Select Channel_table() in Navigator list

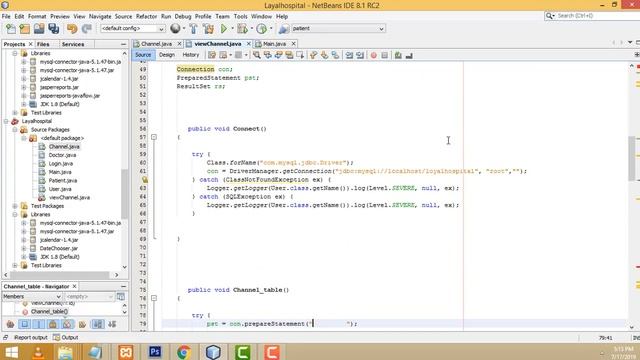click(x=49, y=311)
